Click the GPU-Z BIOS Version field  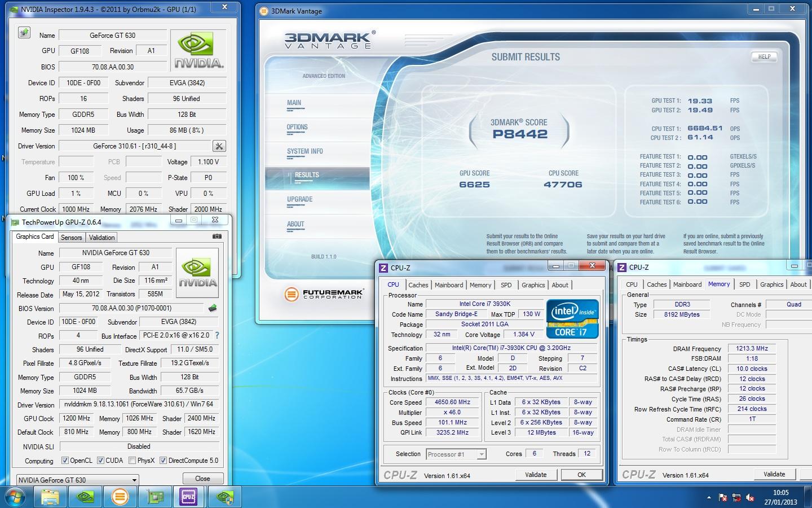coord(131,308)
